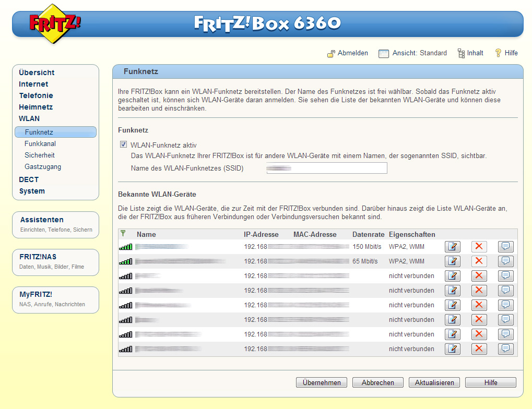Delete the third nicht verbunden device
Image resolution: width=532 pixels, height=409 pixels.
click(x=479, y=305)
